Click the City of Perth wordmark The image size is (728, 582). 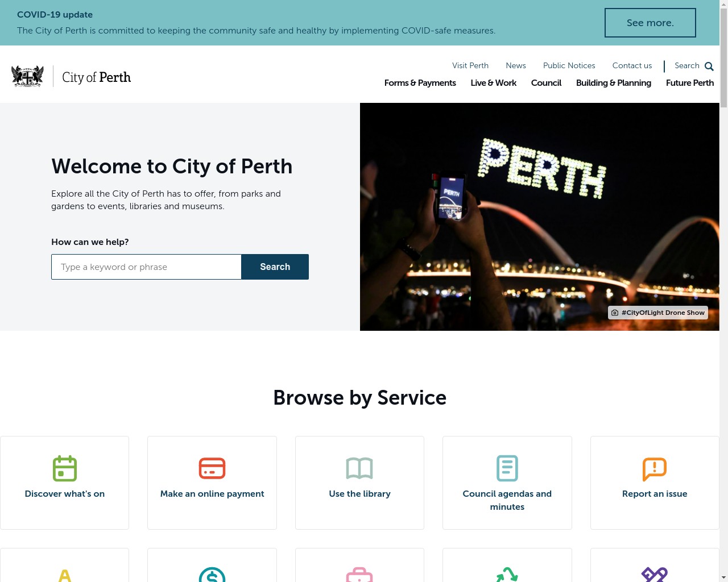tap(97, 77)
